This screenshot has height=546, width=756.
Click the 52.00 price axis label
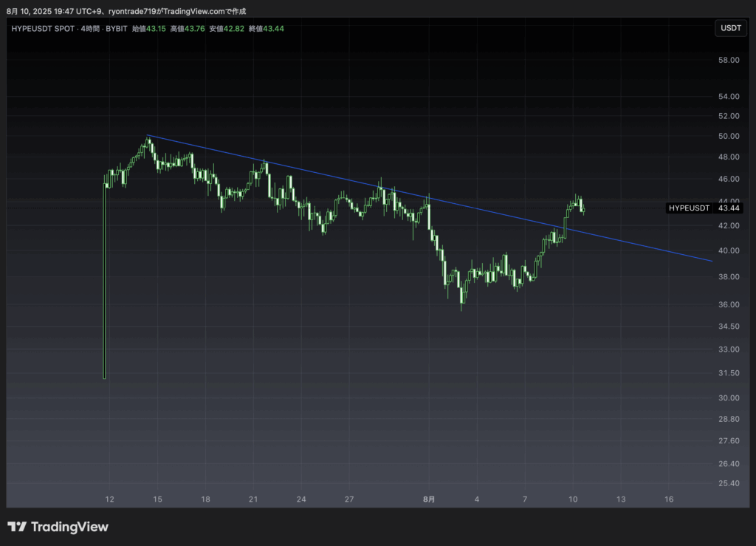click(729, 116)
